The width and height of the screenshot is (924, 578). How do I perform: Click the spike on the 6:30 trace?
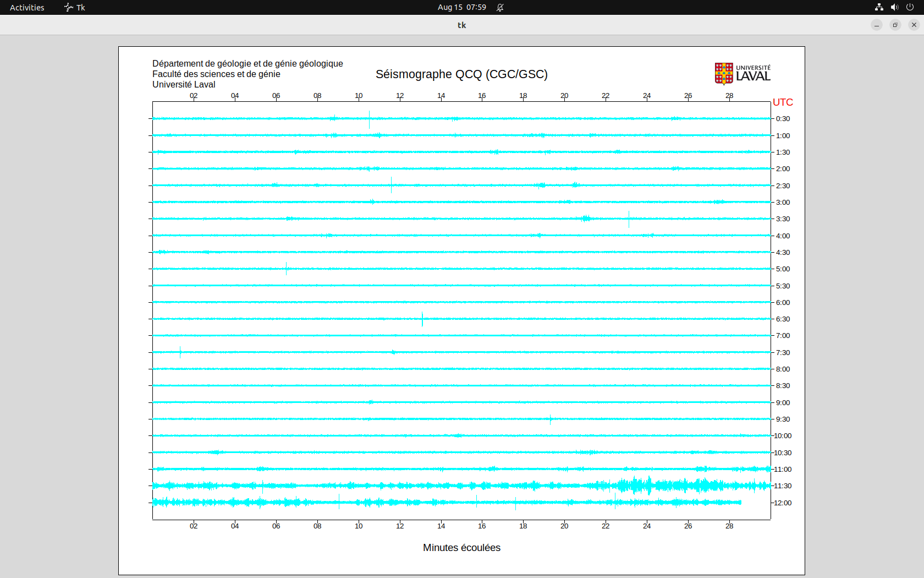(x=422, y=319)
